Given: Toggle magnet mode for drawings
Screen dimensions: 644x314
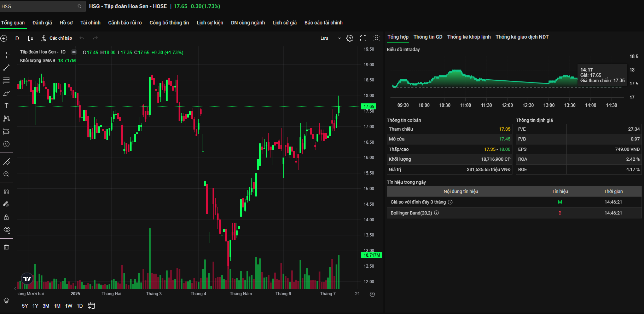Looking at the screenshot, I should click(6, 192).
